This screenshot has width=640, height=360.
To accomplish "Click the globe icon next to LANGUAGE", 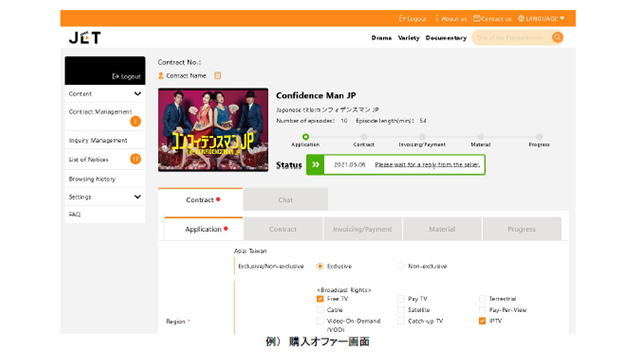I will (x=521, y=18).
